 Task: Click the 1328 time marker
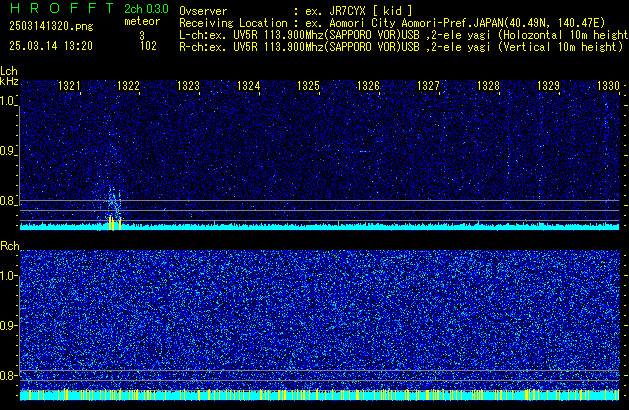click(x=489, y=86)
